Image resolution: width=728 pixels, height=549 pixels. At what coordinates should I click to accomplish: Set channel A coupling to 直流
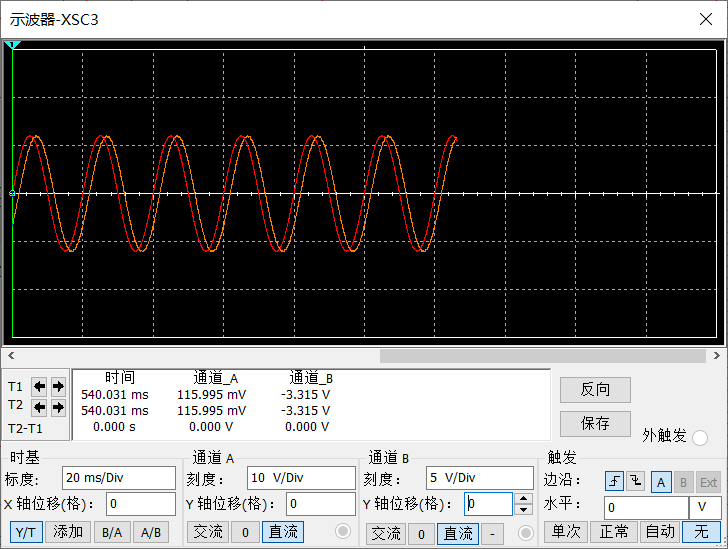283,532
